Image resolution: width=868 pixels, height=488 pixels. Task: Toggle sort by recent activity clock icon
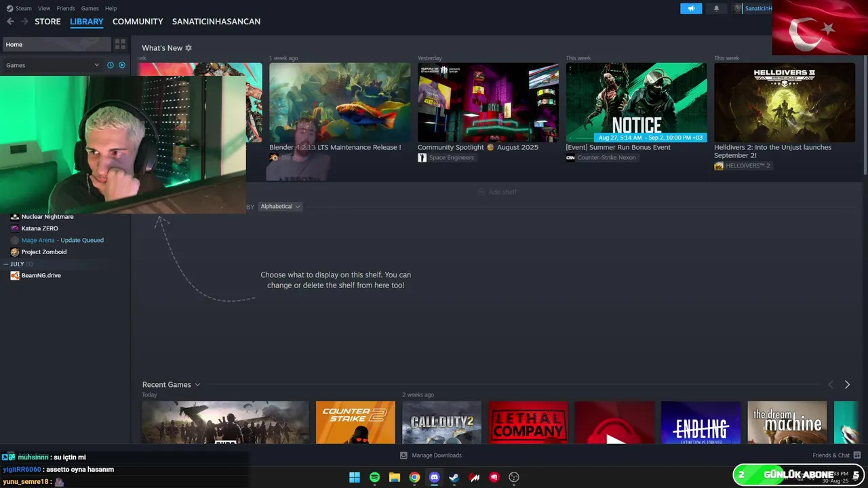click(111, 65)
